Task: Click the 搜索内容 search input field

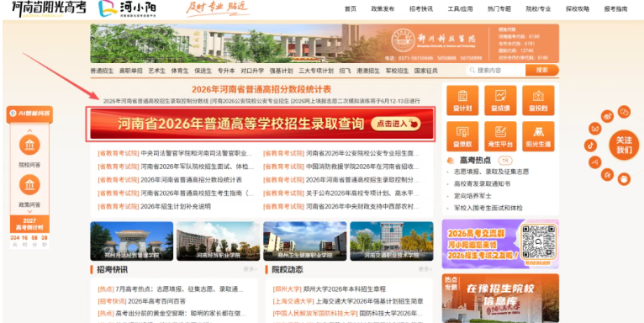Action: pyautogui.click(x=496, y=71)
